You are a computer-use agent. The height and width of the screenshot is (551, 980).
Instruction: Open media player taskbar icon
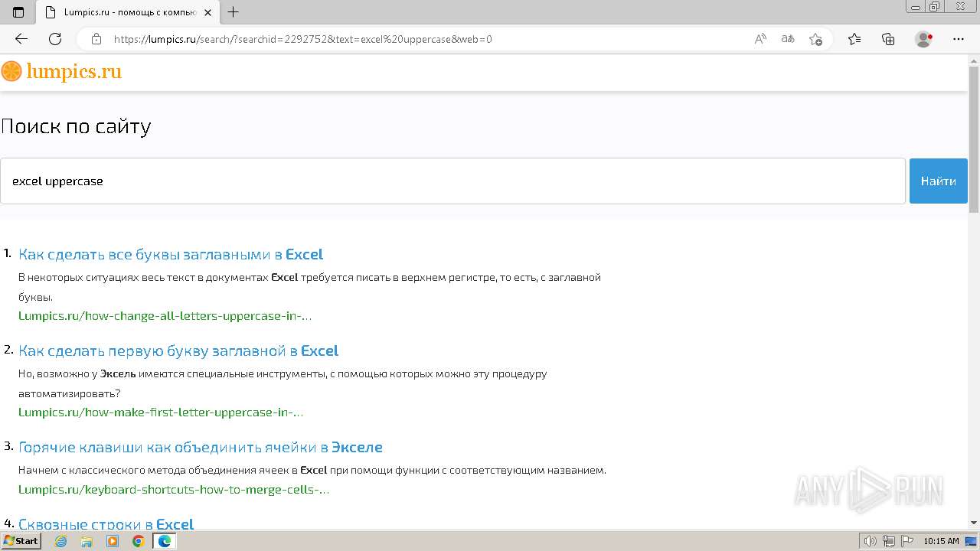(x=113, y=541)
